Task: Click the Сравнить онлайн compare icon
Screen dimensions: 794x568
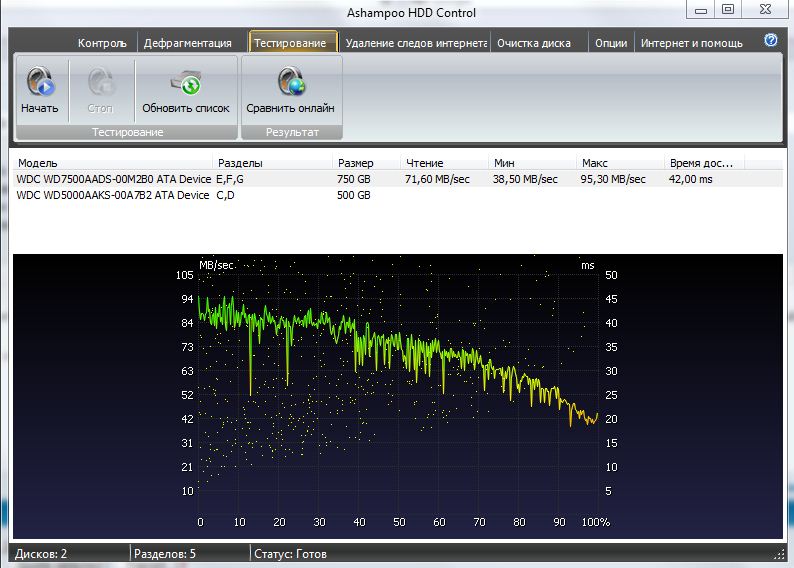Action: pos(290,82)
